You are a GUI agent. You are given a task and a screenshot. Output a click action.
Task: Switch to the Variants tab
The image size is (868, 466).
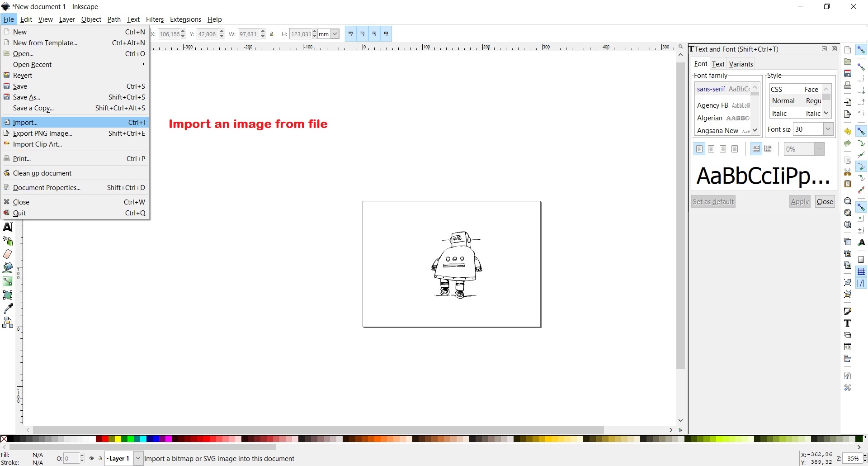(741, 64)
